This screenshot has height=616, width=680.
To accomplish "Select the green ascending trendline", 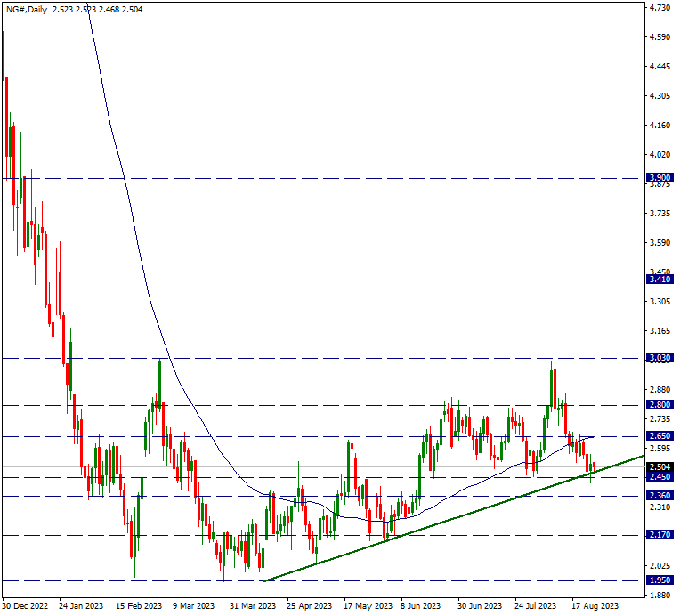I will (x=454, y=518).
